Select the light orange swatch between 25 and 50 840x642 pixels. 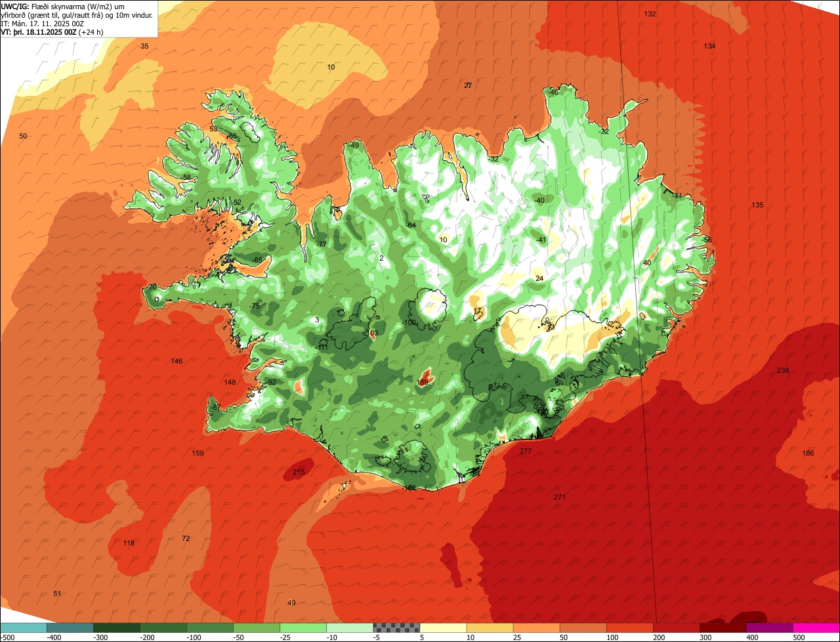536,628
